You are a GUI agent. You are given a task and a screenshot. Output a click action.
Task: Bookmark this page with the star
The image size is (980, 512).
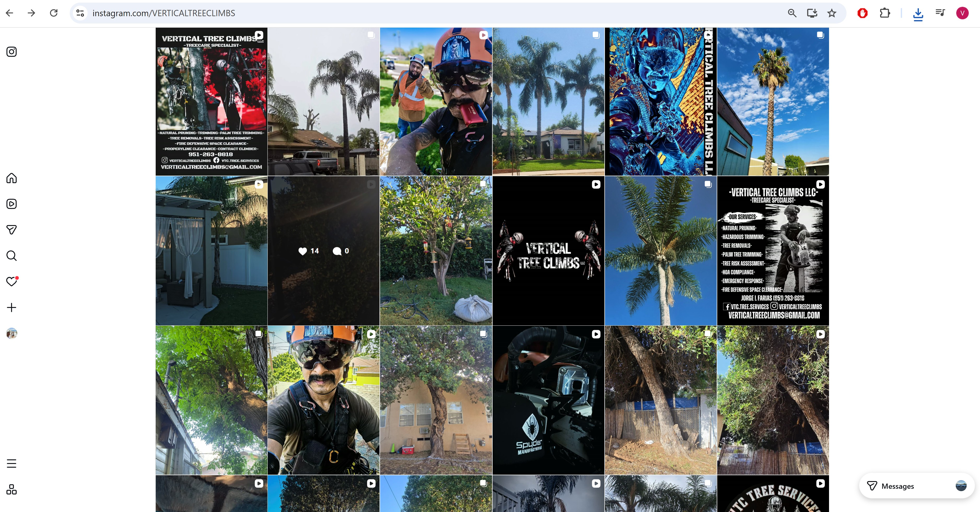point(832,13)
